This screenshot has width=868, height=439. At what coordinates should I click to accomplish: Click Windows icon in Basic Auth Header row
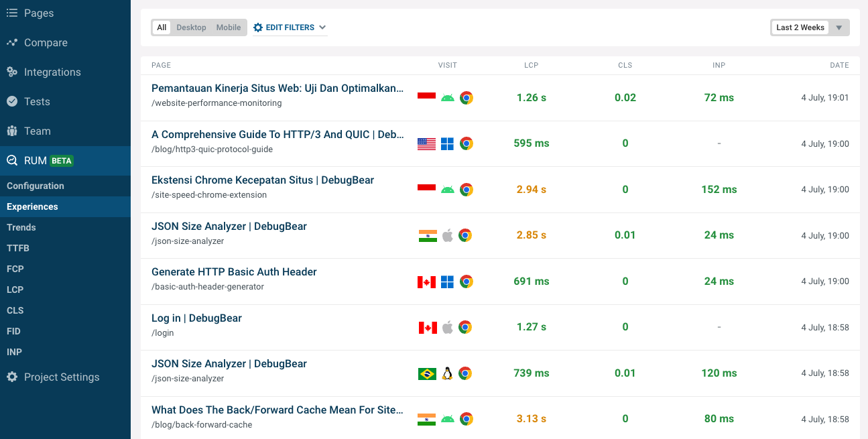pos(448,281)
